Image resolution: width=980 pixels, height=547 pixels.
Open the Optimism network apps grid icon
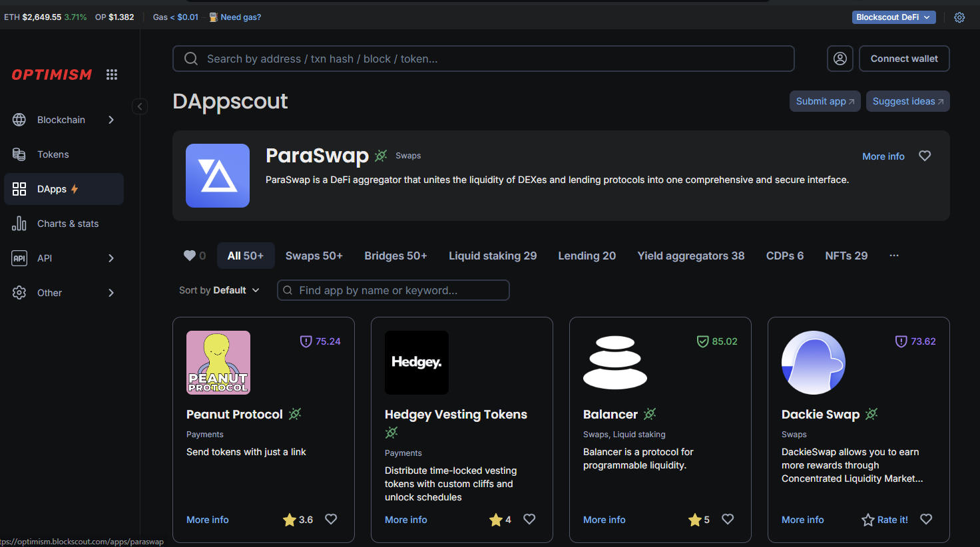click(x=112, y=75)
